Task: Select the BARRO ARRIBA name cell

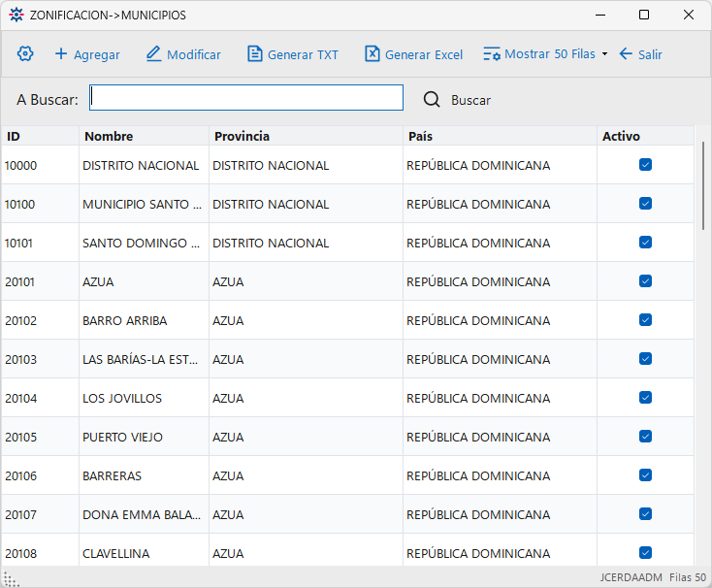Action: 144,320
